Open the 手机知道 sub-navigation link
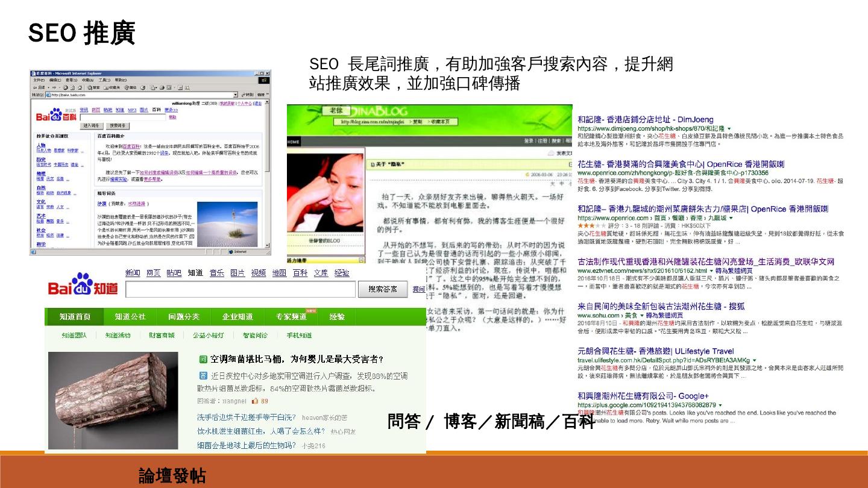This screenshot has height=488, width=868. click(299, 336)
